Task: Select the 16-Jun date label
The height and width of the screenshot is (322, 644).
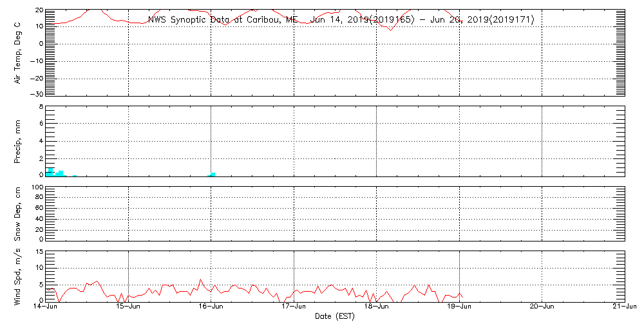Action: coord(211,307)
